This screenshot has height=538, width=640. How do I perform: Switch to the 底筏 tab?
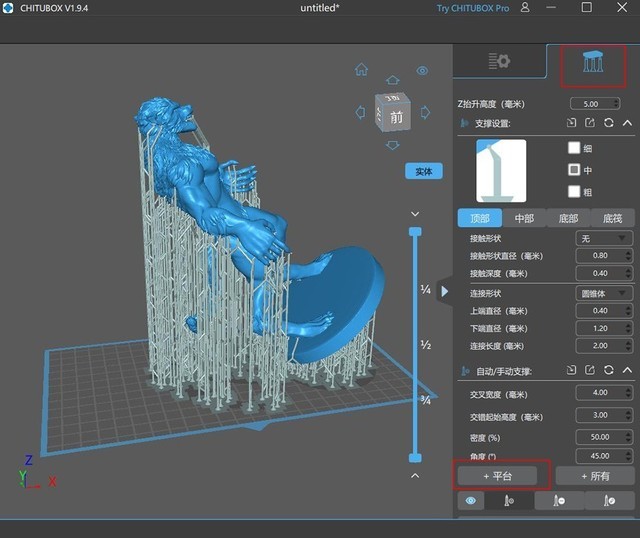point(612,218)
